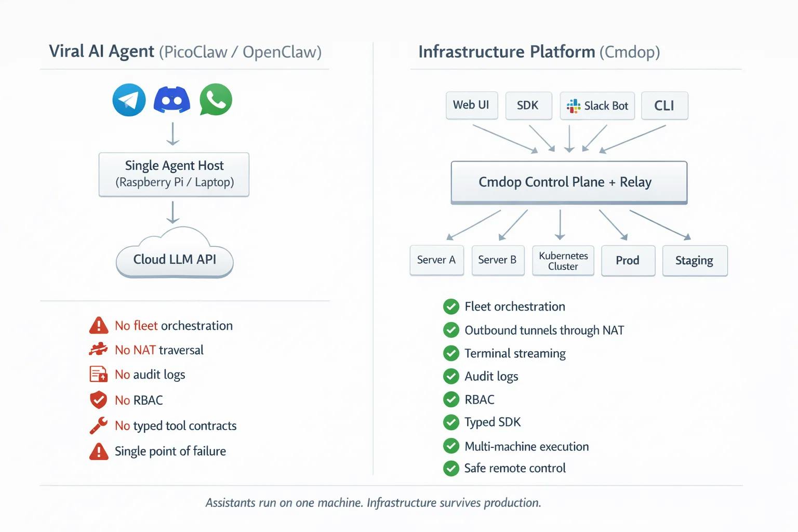Select the Staging node
The image size is (798, 532).
pyautogui.click(x=695, y=261)
